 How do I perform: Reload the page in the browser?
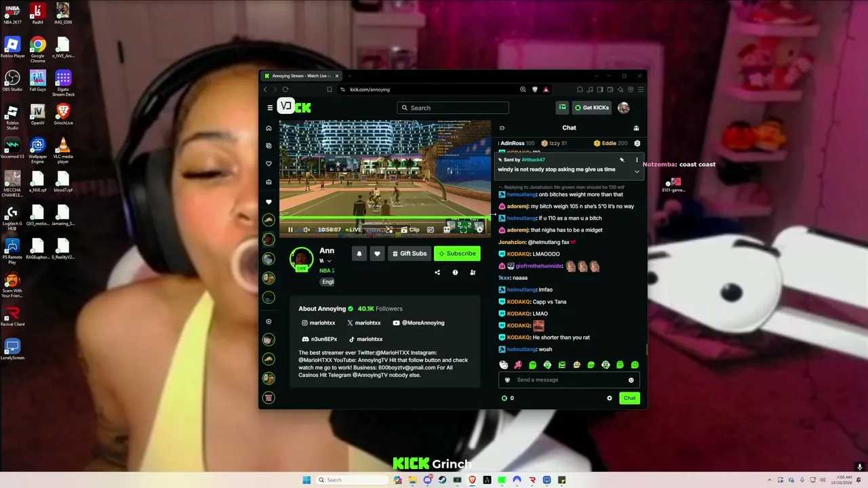pos(285,89)
